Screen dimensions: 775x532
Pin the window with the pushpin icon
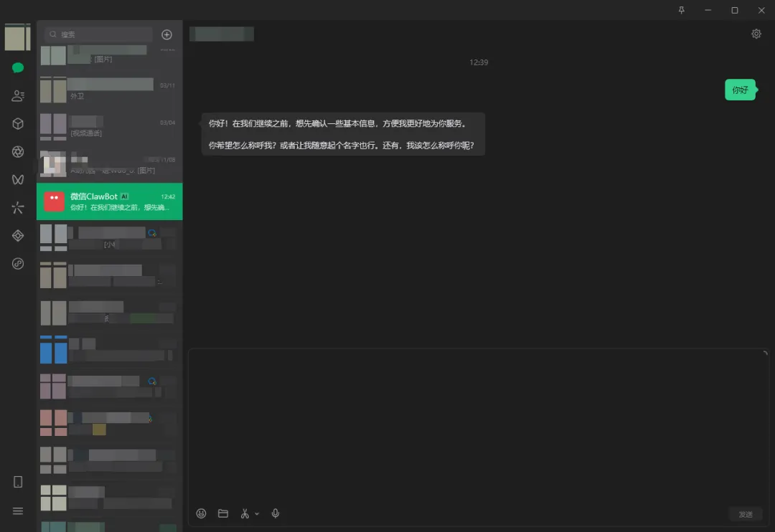point(681,10)
